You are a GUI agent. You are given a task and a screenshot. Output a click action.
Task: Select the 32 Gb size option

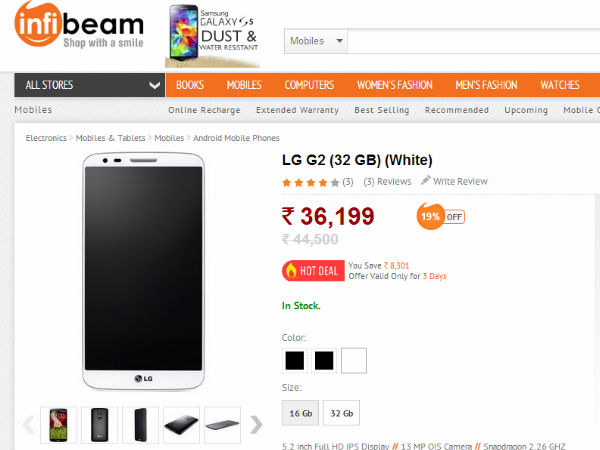pyautogui.click(x=341, y=413)
